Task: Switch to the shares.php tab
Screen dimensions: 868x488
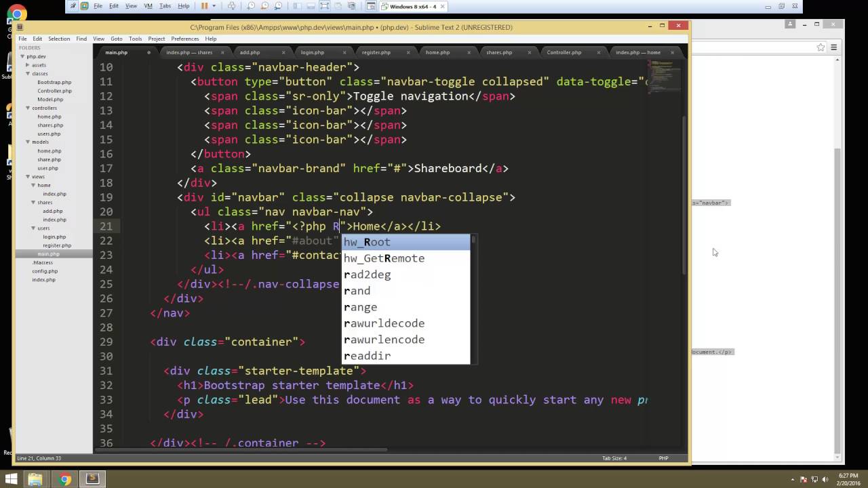Action: tap(499, 52)
